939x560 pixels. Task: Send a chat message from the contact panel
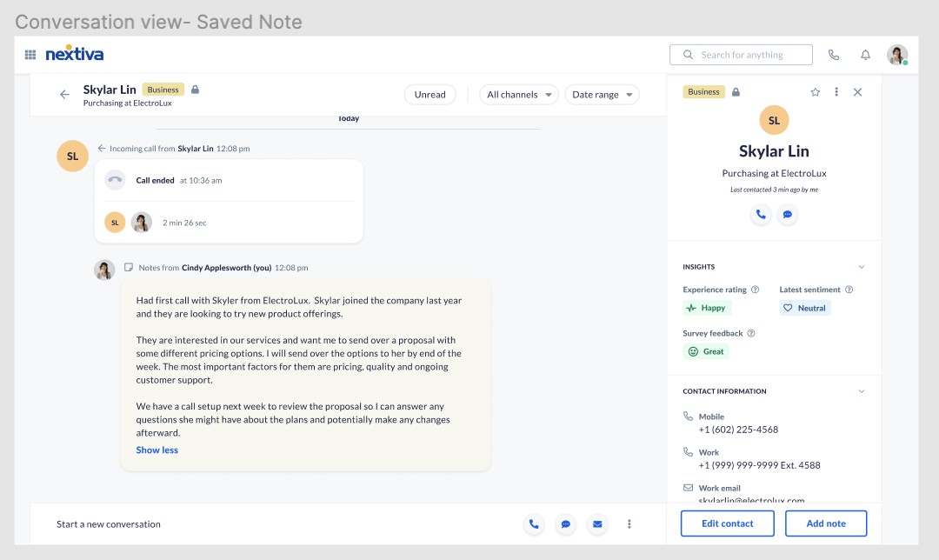[787, 214]
